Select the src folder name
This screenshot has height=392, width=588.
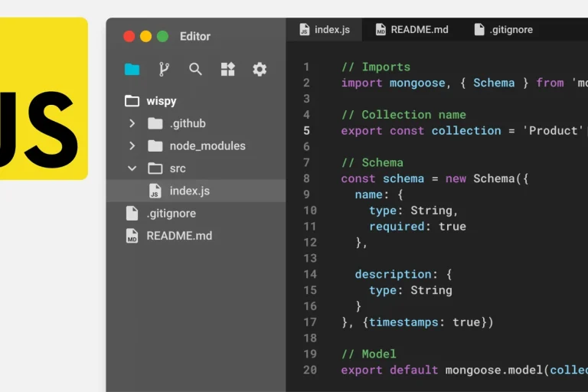point(178,168)
